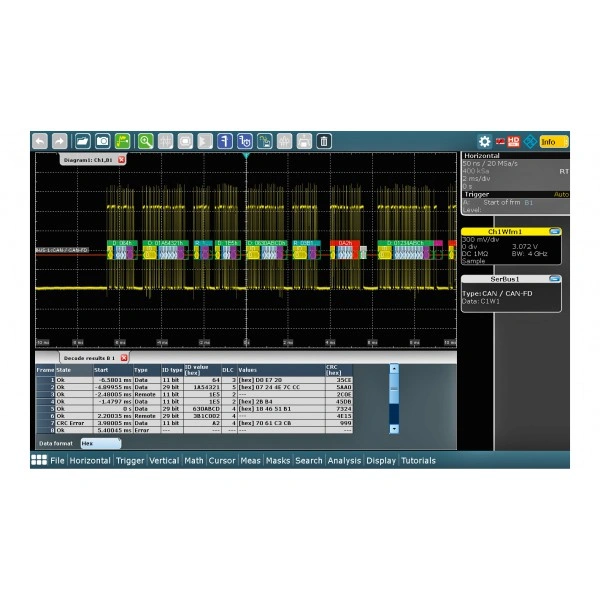This screenshot has height=600, width=600.
Task: Click the yellow Info button
Action: (554, 142)
